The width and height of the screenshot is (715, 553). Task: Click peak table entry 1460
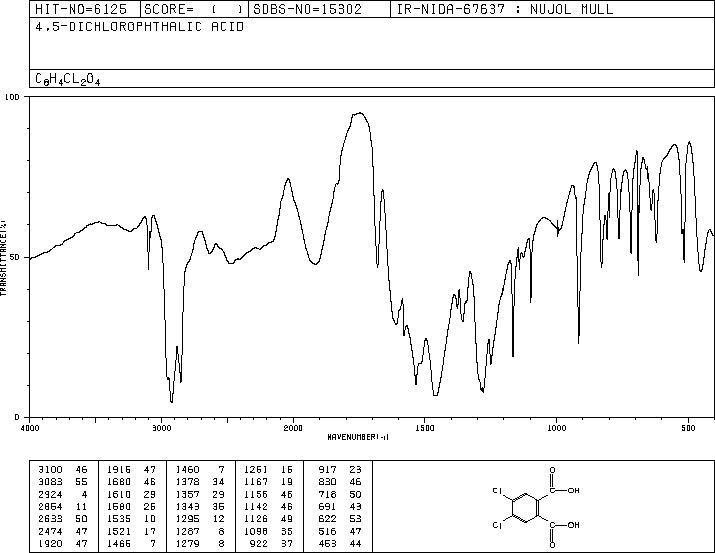point(200,470)
